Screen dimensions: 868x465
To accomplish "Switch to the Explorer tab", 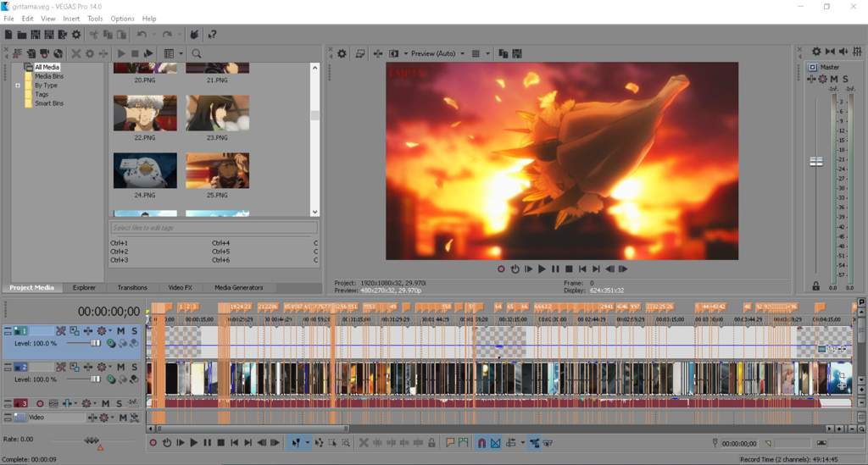I will click(84, 287).
